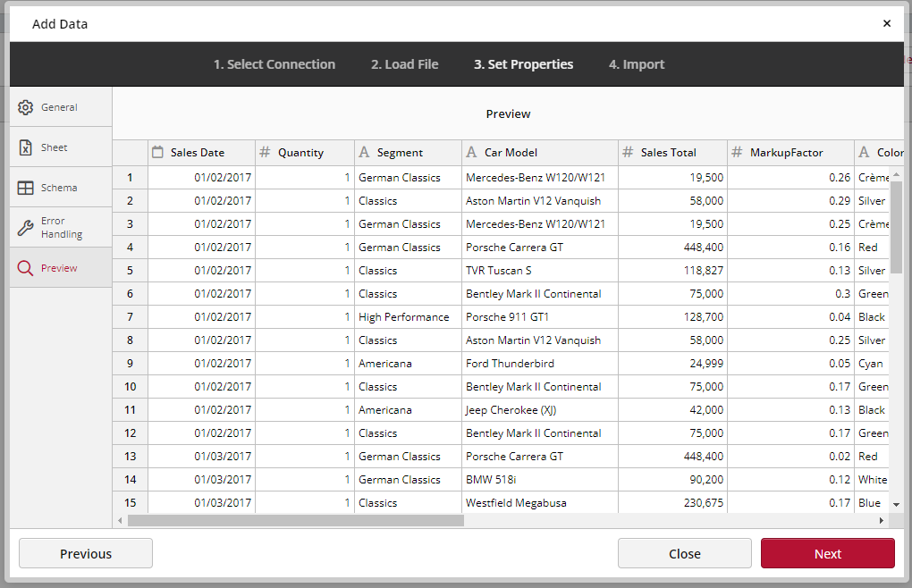The height and width of the screenshot is (588, 912).
Task: Click the 01/03/2017 date in row 14
Action: 201,479
